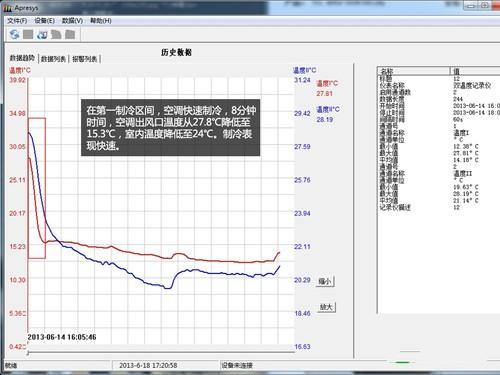Switch to the 数据趋势 tab
The height and width of the screenshot is (375, 500).
(x=22, y=58)
